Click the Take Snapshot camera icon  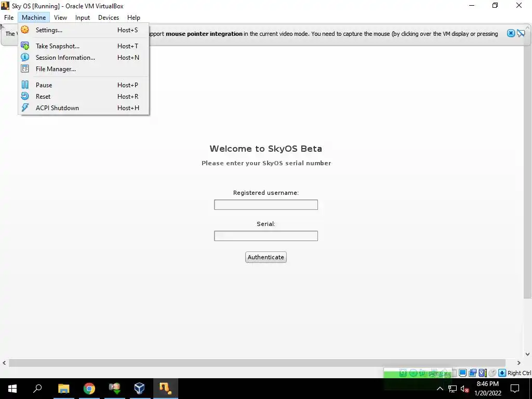pos(25,46)
